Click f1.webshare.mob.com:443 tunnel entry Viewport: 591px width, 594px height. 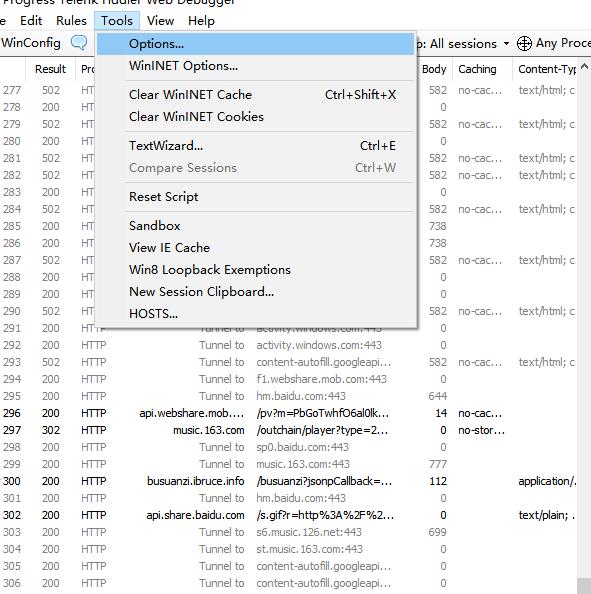(321, 379)
